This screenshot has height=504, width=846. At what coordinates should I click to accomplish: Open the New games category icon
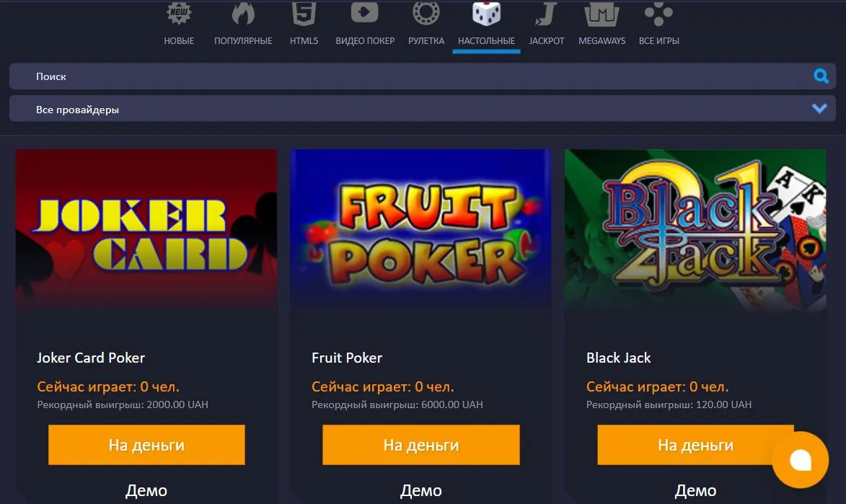[x=179, y=13]
